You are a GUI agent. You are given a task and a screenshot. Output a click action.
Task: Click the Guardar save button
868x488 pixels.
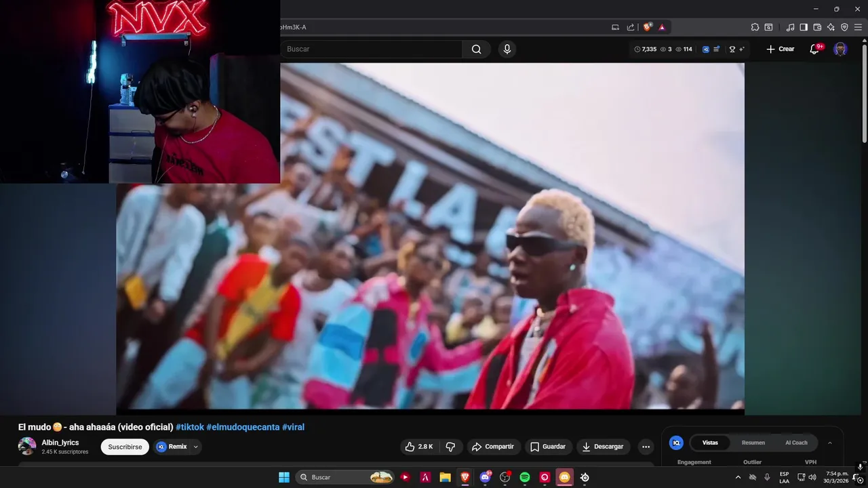(x=548, y=447)
